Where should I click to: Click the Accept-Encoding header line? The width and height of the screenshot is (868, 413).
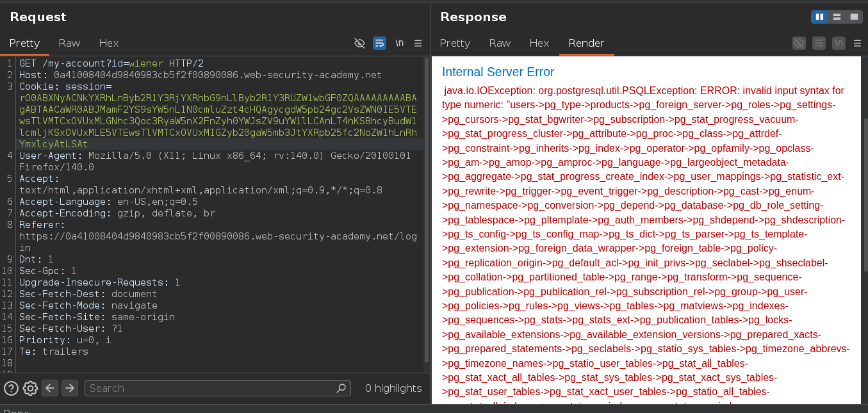click(117, 213)
